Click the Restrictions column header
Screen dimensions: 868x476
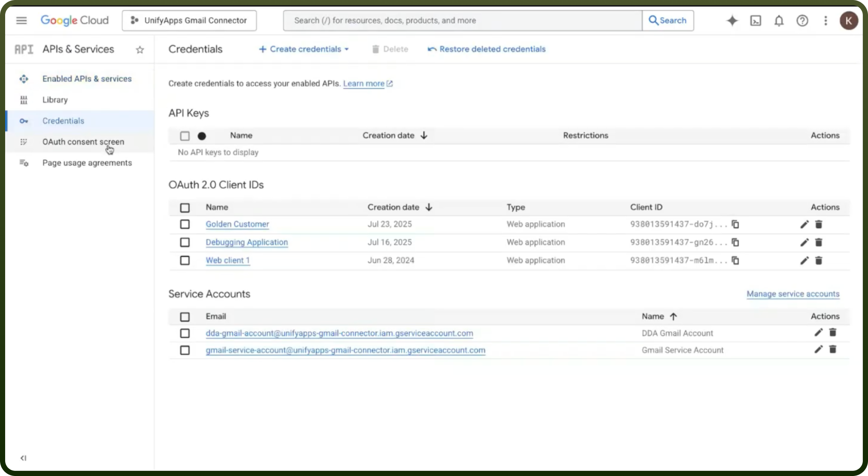pyautogui.click(x=586, y=136)
